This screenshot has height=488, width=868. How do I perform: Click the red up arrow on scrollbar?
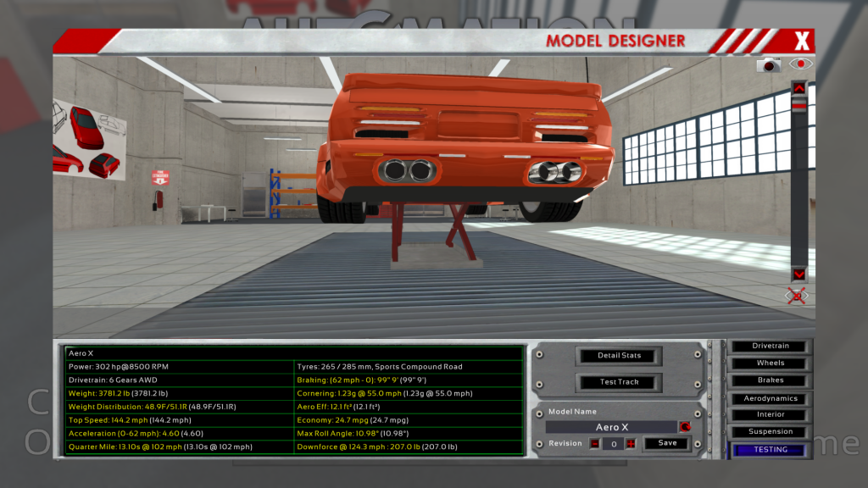tap(798, 87)
